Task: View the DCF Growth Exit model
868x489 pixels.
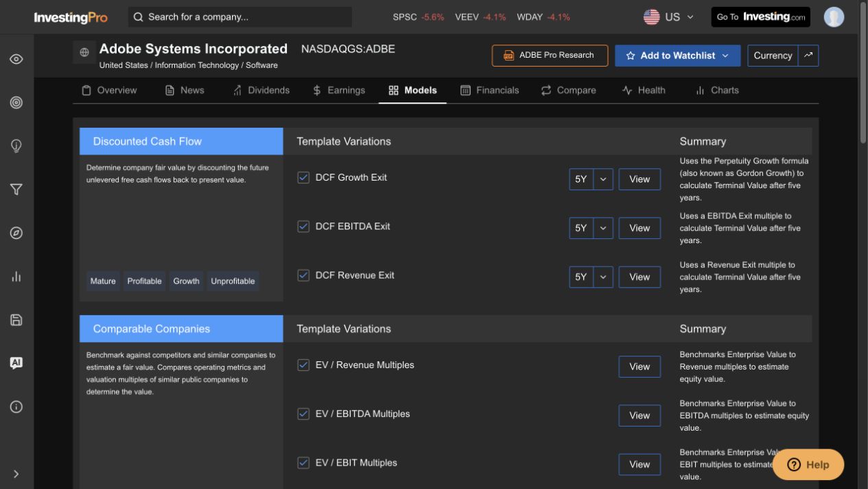Action: click(640, 179)
